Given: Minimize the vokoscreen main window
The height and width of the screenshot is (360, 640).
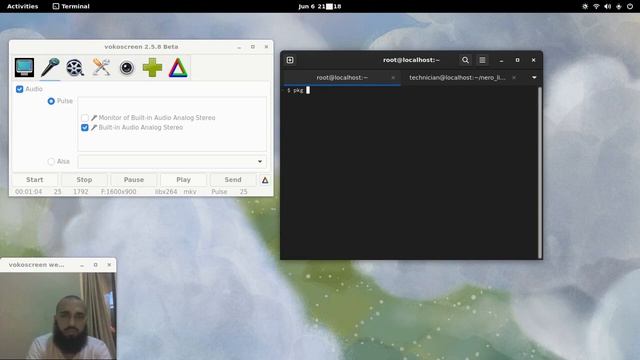Looking at the screenshot, I should point(239,47).
